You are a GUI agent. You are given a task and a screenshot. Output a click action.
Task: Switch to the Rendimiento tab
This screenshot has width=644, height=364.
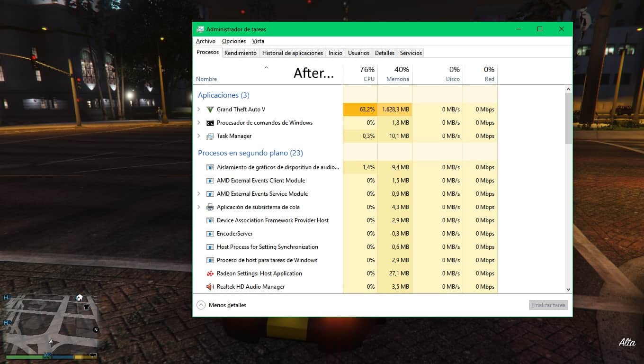[x=241, y=53]
